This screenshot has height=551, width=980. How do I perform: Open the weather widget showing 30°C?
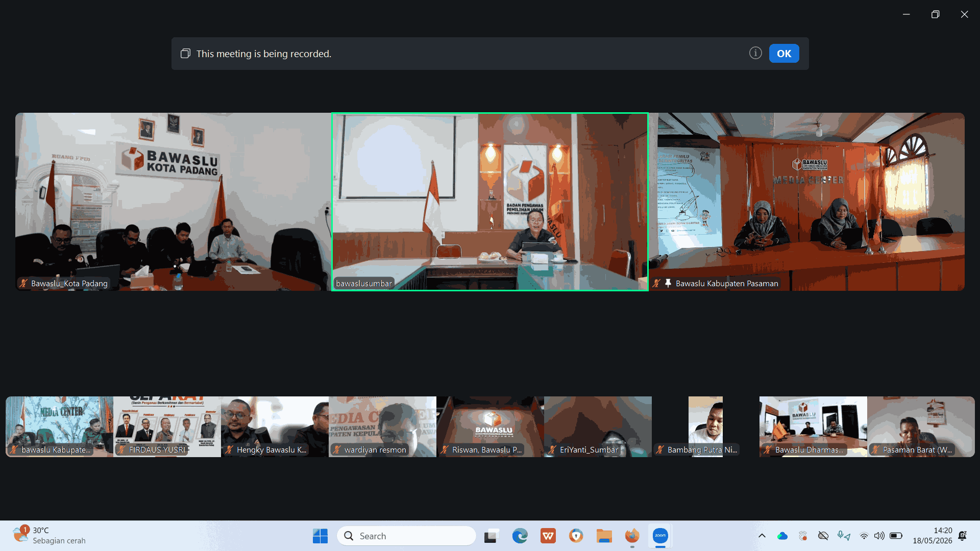coord(50,536)
